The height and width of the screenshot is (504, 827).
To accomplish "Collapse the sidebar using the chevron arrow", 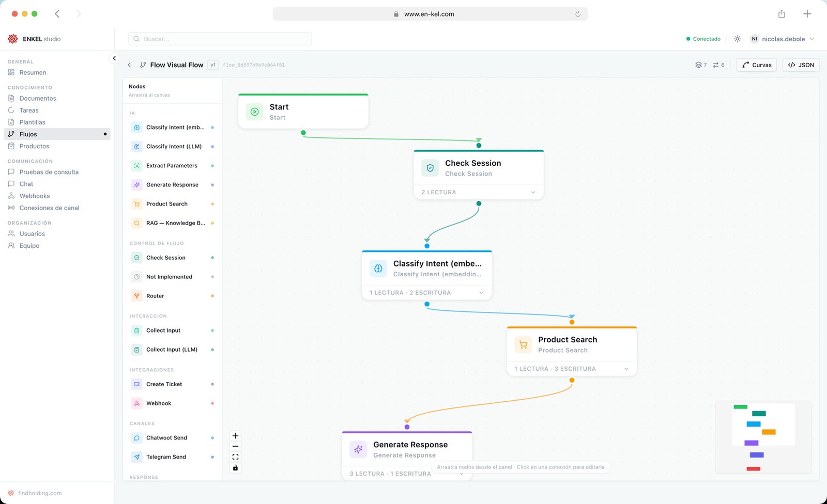I will click(114, 58).
